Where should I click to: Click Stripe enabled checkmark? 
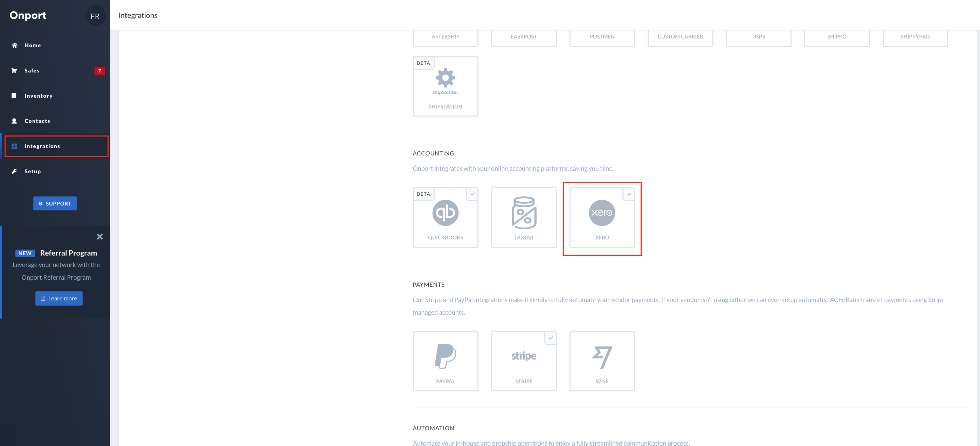[551, 337]
